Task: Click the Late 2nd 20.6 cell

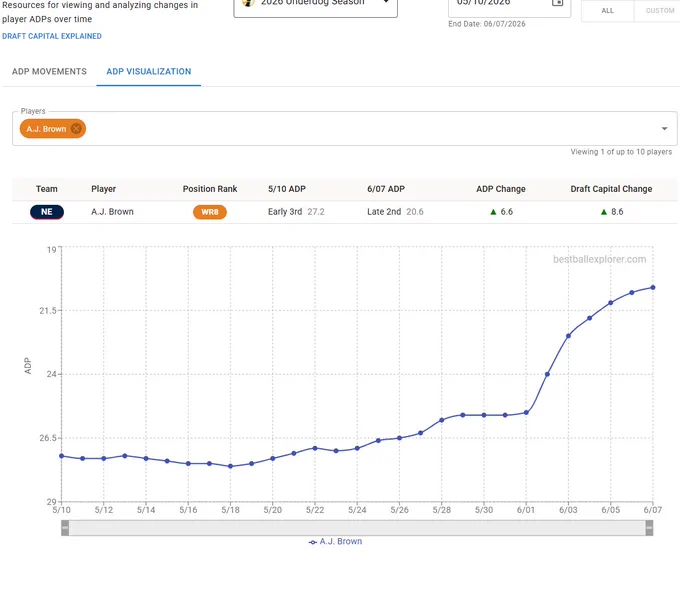Action: 395,212
